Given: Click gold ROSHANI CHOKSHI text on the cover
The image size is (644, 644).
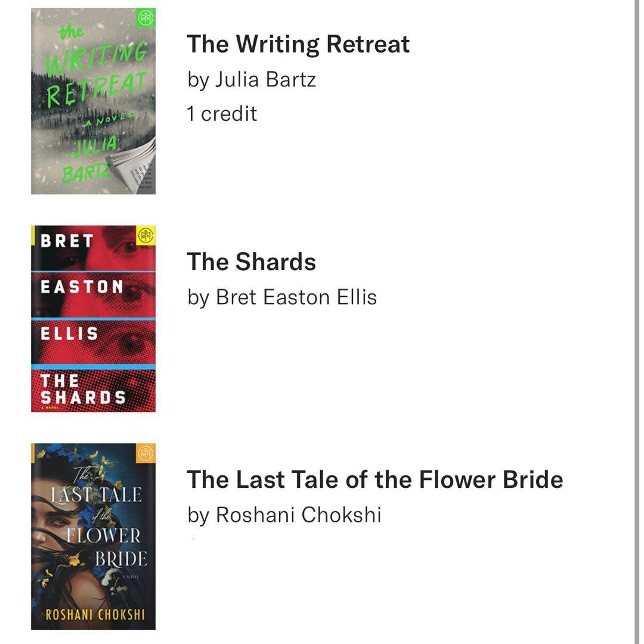Looking at the screenshot, I should (x=95, y=615).
